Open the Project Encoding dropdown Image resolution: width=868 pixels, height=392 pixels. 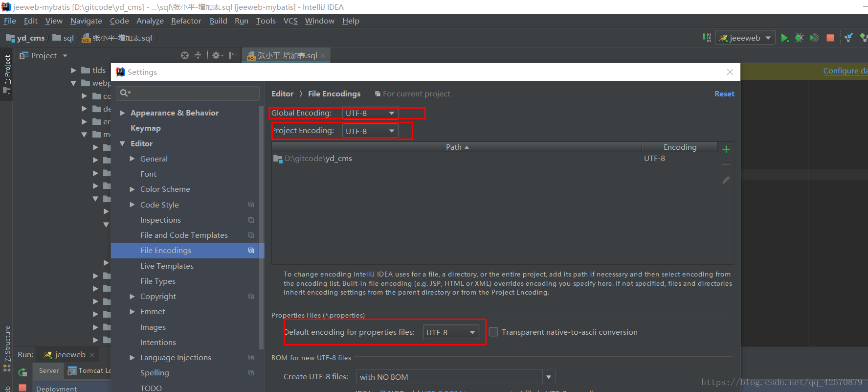370,131
